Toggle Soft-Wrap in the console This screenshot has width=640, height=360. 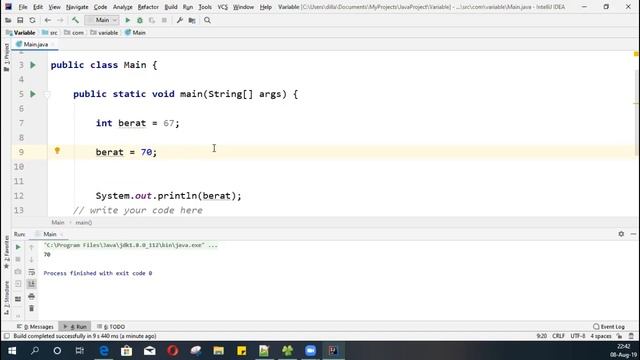pyautogui.click(x=31, y=272)
